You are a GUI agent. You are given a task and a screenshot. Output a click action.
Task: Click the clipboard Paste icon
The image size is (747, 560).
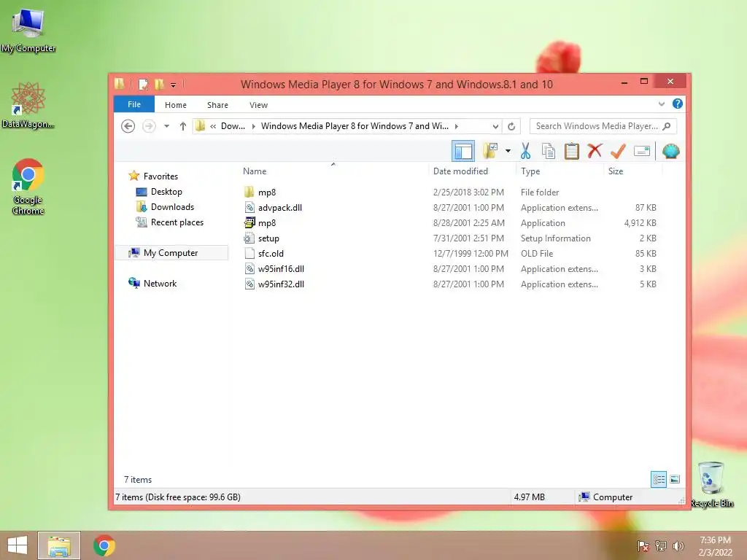[x=572, y=151]
